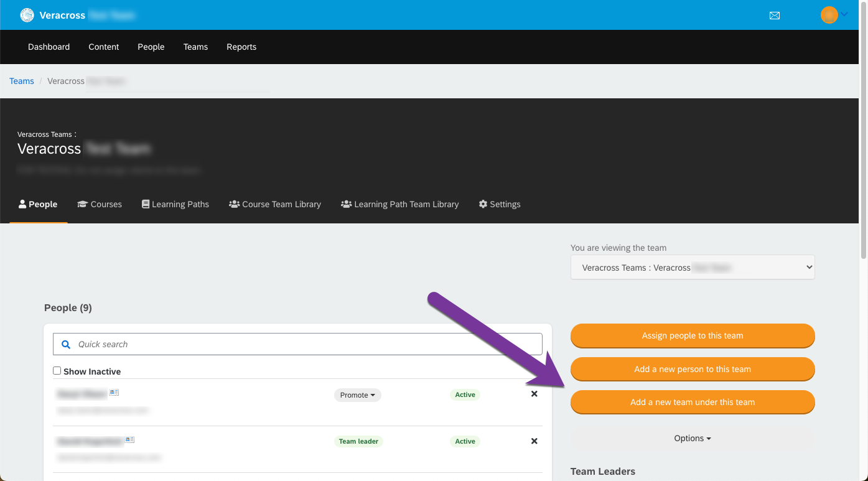
Task: Expand the Options dropdown
Action: tap(692, 438)
